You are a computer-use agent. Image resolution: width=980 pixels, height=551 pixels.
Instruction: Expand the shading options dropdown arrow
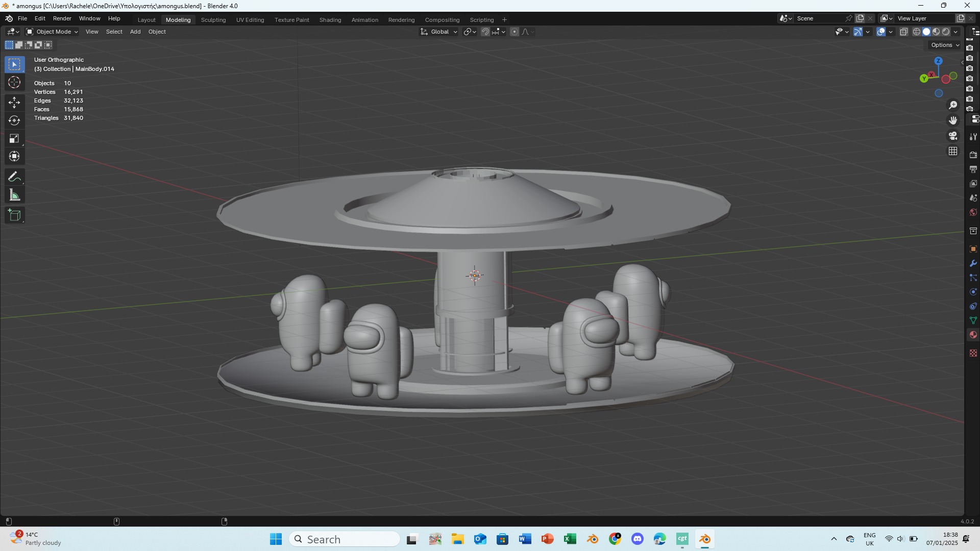click(x=955, y=32)
